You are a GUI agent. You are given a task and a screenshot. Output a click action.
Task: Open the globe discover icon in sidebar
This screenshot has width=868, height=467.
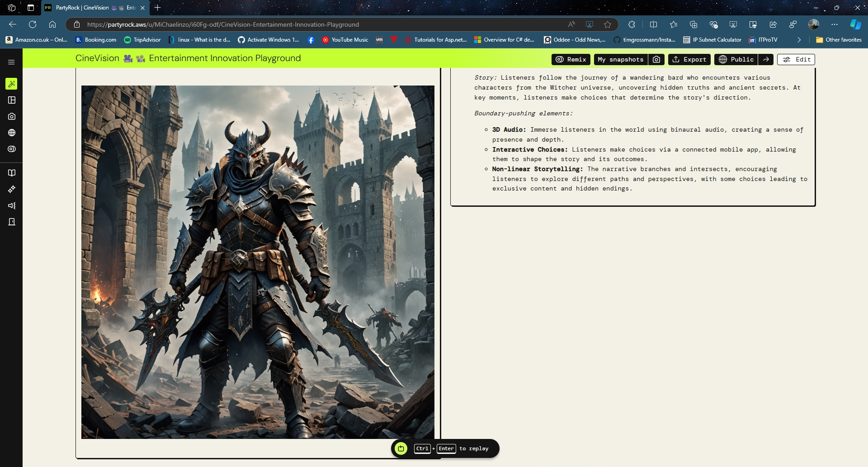(11, 132)
